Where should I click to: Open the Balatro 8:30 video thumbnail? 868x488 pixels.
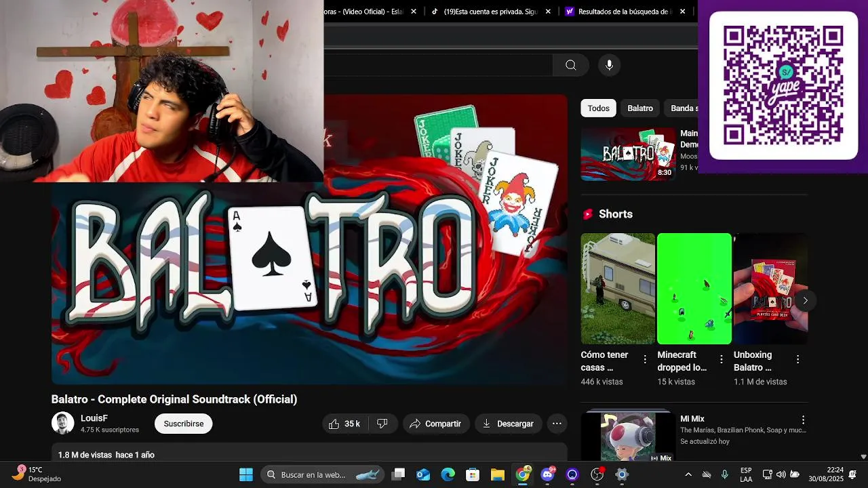coord(628,154)
